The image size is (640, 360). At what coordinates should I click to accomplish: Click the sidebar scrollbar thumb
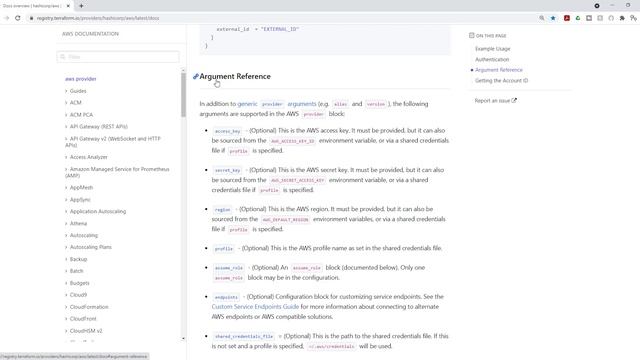click(183, 95)
